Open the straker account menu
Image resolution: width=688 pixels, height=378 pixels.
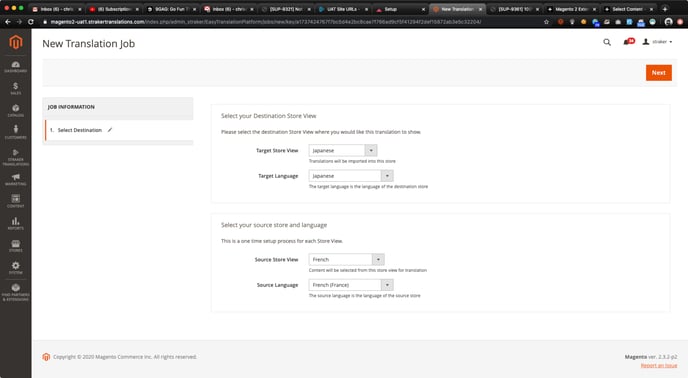[x=657, y=42]
